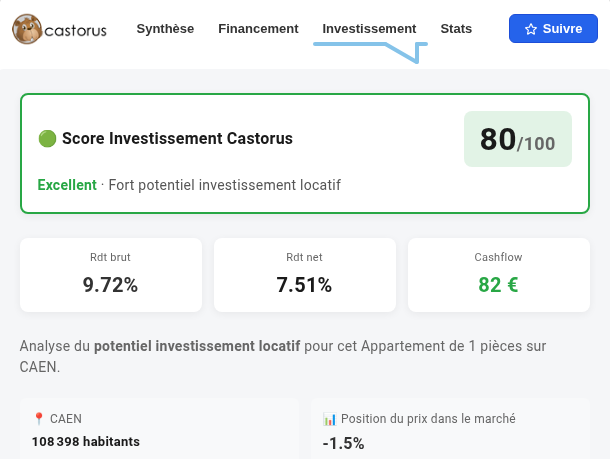Click the bar chart icon
The width and height of the screenshot is (610, 459).
(x=330, y=419)
